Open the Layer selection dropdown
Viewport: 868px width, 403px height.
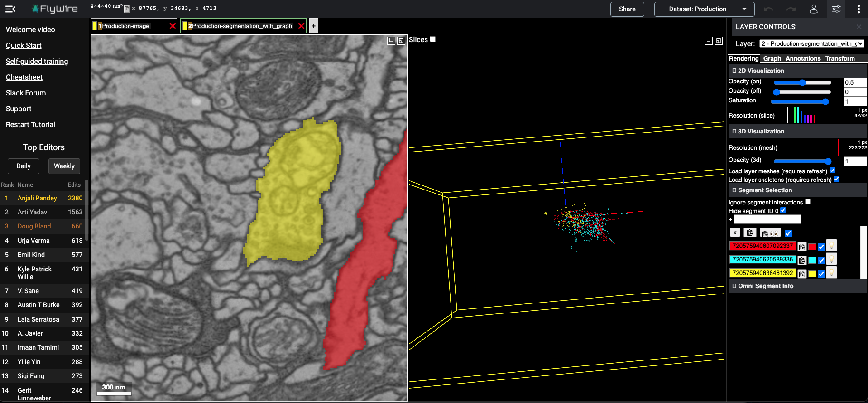coord(811,44)
